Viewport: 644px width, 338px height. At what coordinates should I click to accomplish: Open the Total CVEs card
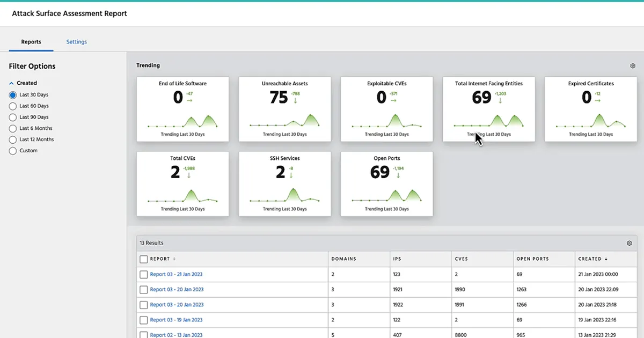(182, 184)
